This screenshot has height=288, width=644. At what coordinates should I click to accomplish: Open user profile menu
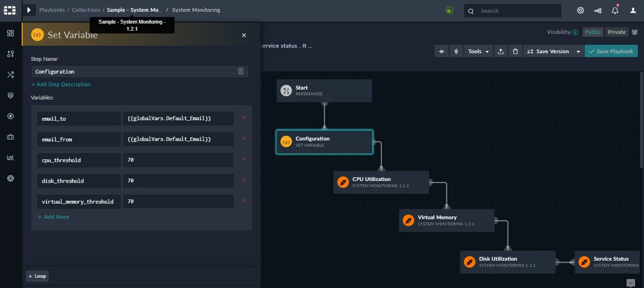click(633, 10)
